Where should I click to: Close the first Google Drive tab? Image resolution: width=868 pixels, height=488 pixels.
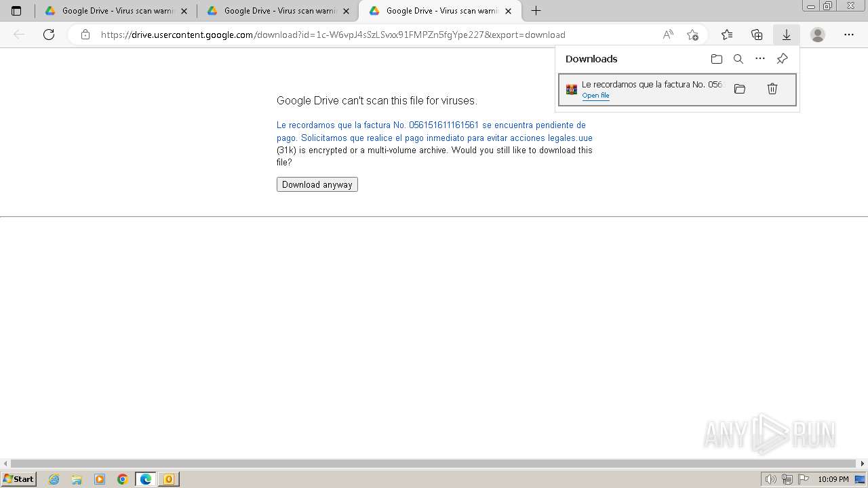[184, 11]
